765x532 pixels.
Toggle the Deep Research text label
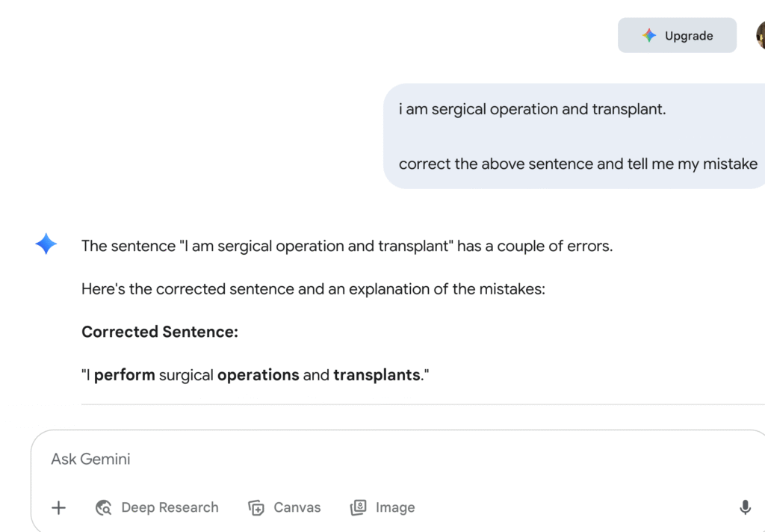(170, 507)
